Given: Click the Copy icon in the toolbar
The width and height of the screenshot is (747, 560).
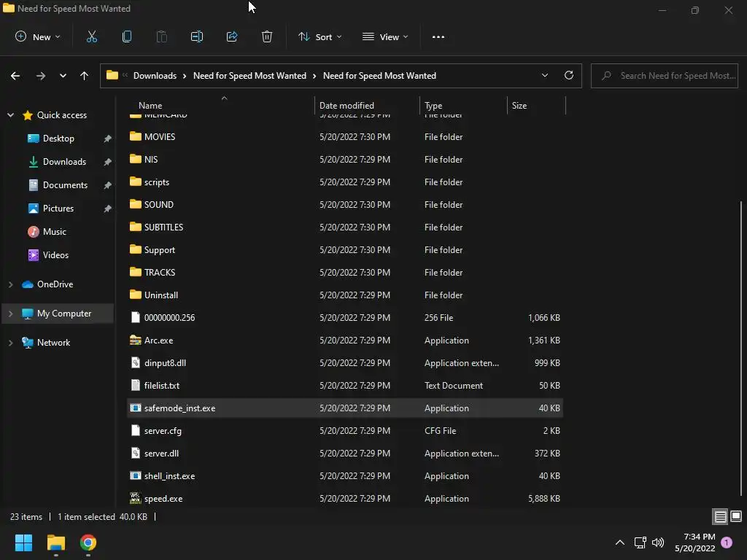Looking at the screenshot, I should click(127, 36).
